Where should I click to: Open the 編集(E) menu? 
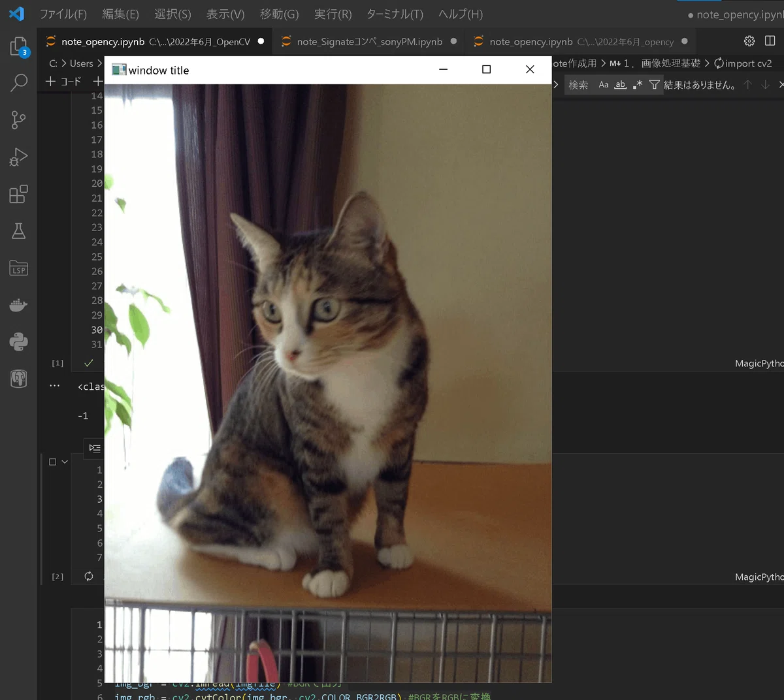(121, 14)
